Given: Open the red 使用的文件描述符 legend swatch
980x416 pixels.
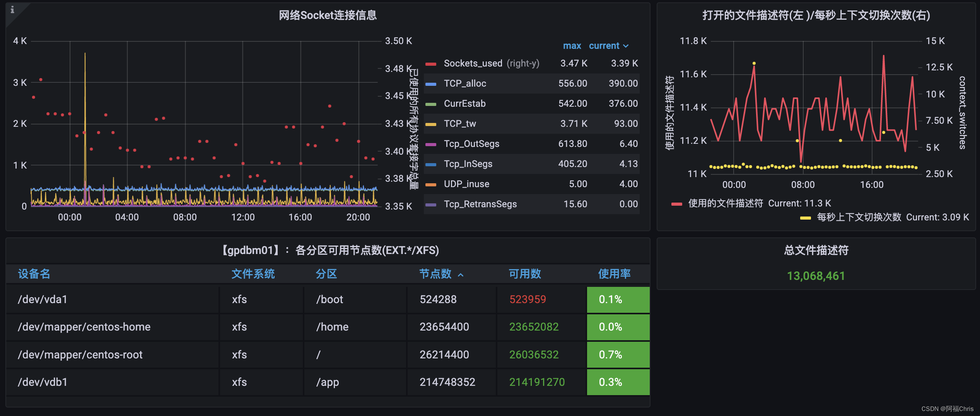Looking at the screenshot, I should pos(677,204).
